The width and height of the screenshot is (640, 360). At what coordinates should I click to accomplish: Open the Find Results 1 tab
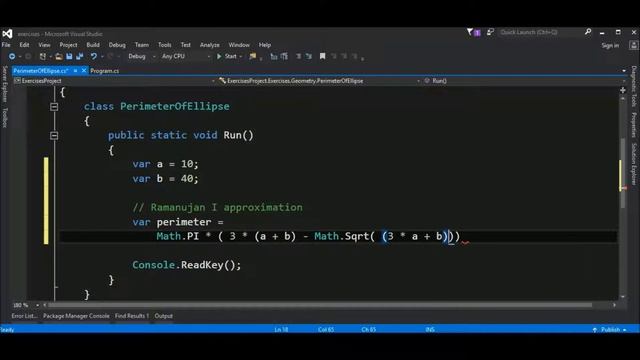132,316
